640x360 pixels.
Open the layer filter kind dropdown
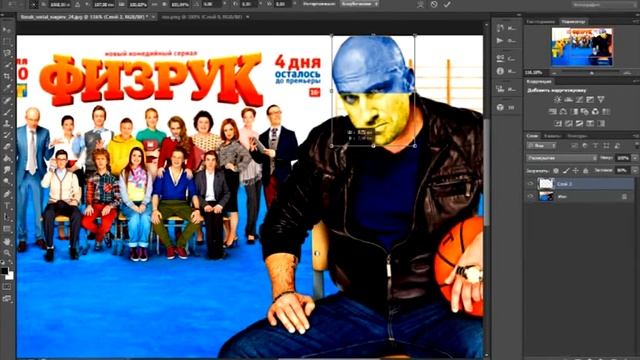(x=542, y=146)
